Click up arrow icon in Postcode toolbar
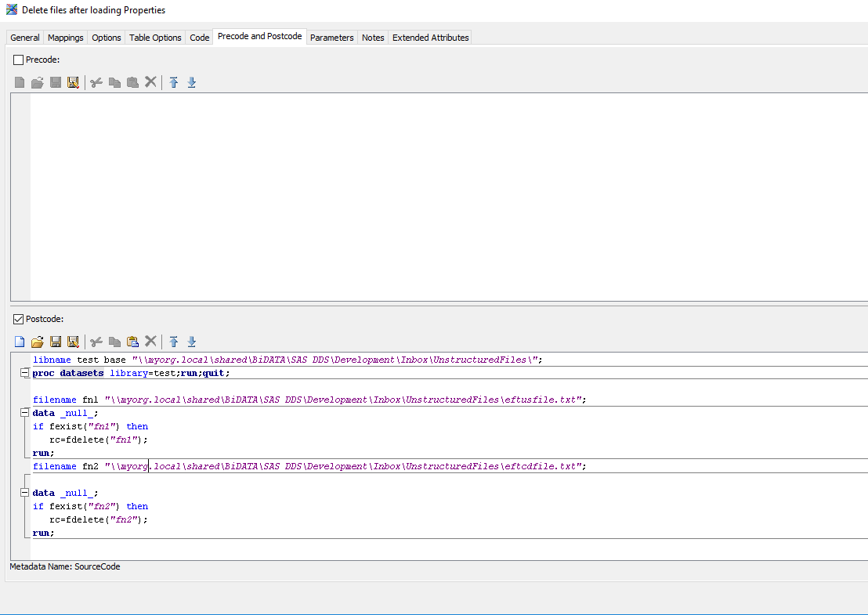This screenshot has height=615, width=868. [x=174, y=342]
